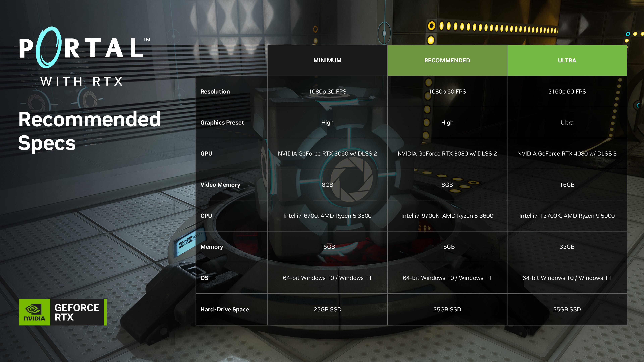Expand the CPU row details
Viewport: 644px width, 362px height.
207,216
